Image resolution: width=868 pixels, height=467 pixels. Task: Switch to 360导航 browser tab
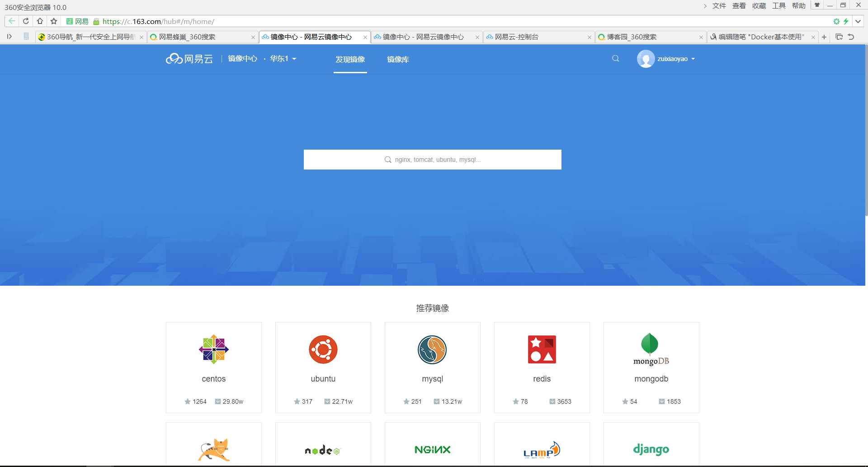coord(90,37)
